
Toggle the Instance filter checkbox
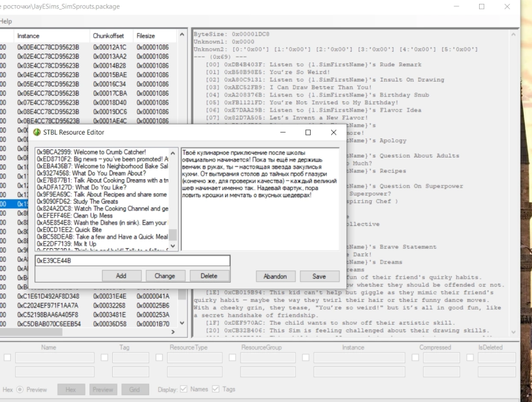coord(306,357)
